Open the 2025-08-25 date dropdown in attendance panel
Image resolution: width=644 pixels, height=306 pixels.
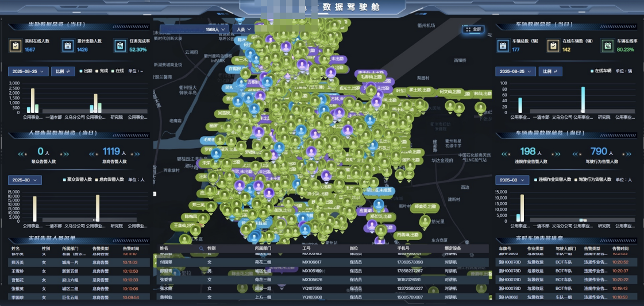pyautogui.click(x=28, y=71)
